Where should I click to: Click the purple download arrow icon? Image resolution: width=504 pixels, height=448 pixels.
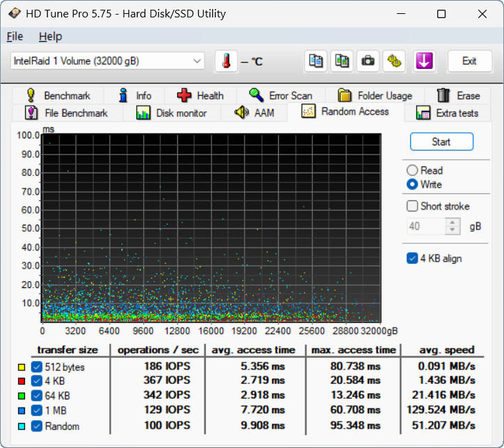[x=424, y=61]
